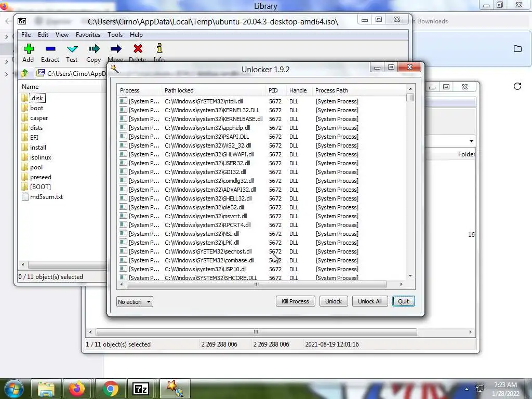Image resolution: width=532 pixels, height=399 pixels.
Task: Click the rear window horizontal scrollbar
Action: coord(256,332)
